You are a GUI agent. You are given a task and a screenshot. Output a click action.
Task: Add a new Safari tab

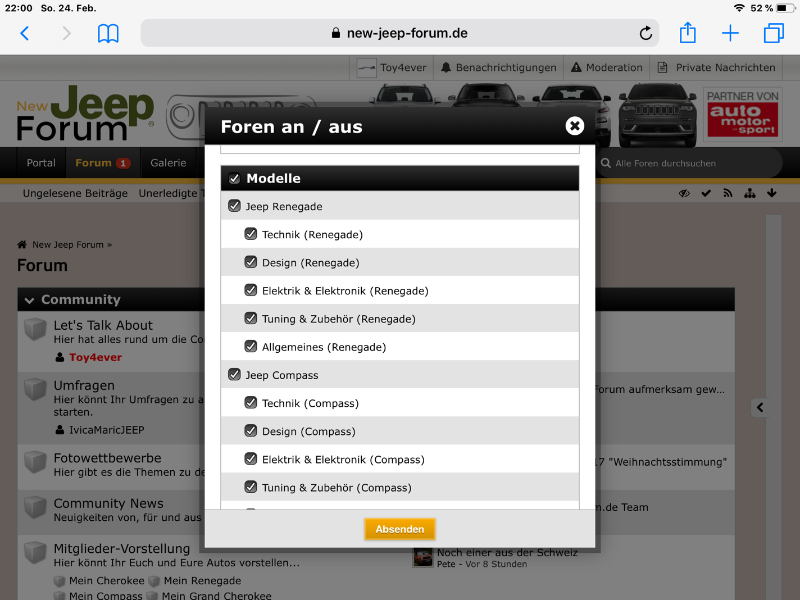click(731, 33)
